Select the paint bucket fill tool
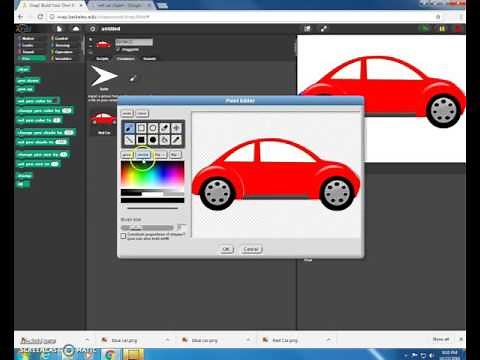The image size is (480, 360). point(164,140)
